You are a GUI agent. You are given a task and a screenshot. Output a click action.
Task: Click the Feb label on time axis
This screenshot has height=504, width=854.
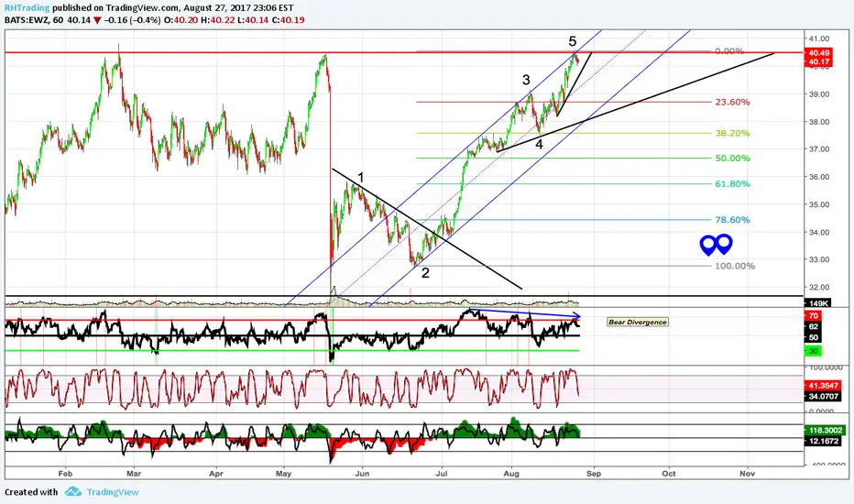pos(65,474)
